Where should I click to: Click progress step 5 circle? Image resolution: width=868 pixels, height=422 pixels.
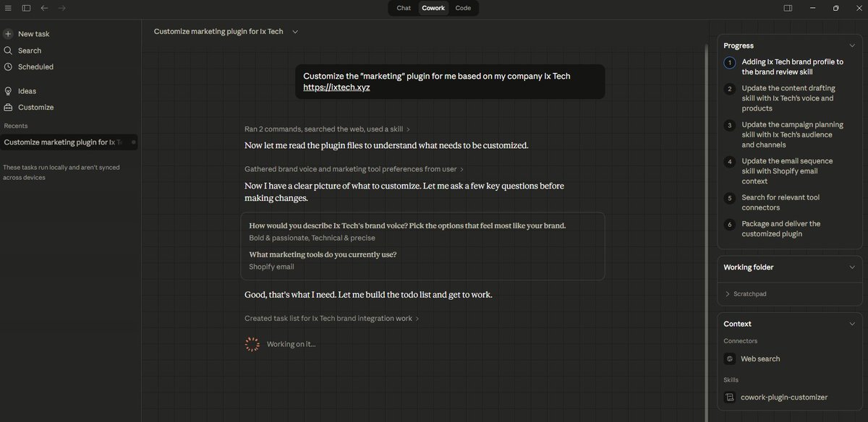click(x=730, y=197)
